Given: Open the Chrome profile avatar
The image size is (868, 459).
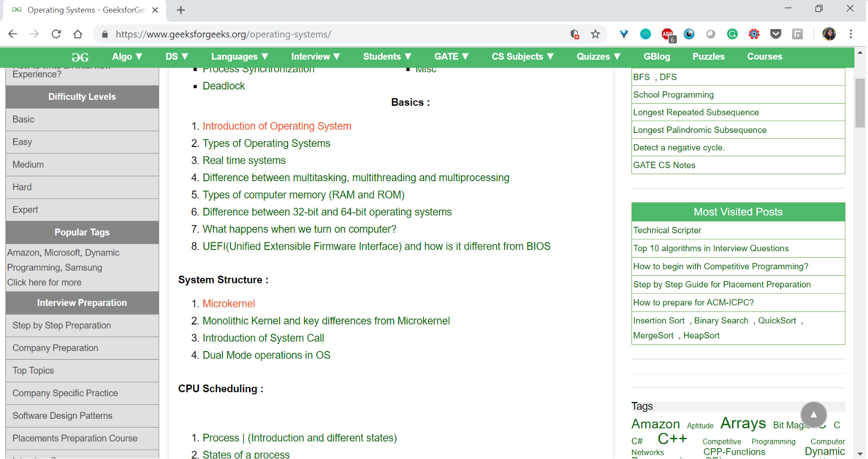Looking at the screenshot, I should pos(829,34).
